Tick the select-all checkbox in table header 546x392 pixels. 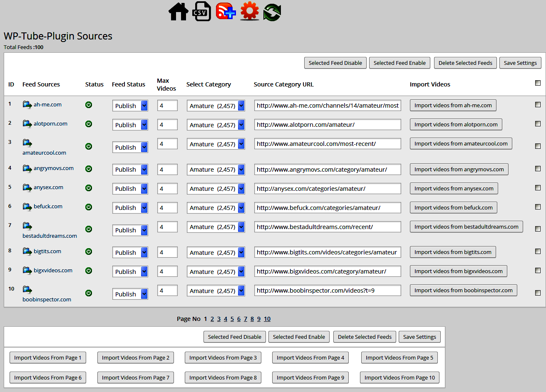[x=538, y=83]
